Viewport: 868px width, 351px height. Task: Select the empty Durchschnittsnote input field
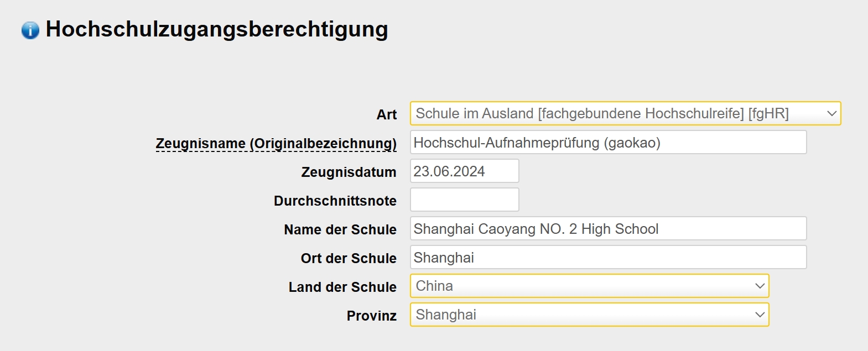pyautogui.click(x=464, y=200)
